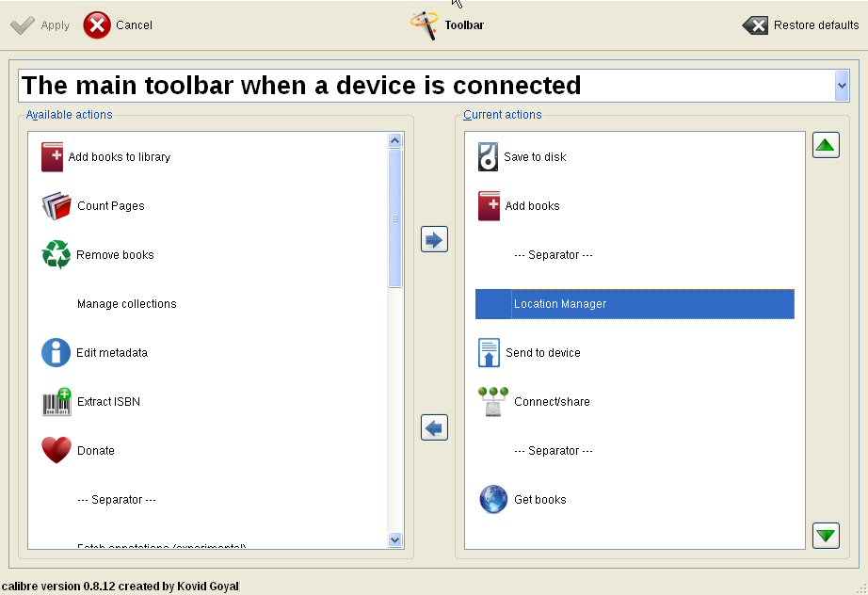Select the Remove books recycle icon
This screenshot has width=868, height=595.
56,254
